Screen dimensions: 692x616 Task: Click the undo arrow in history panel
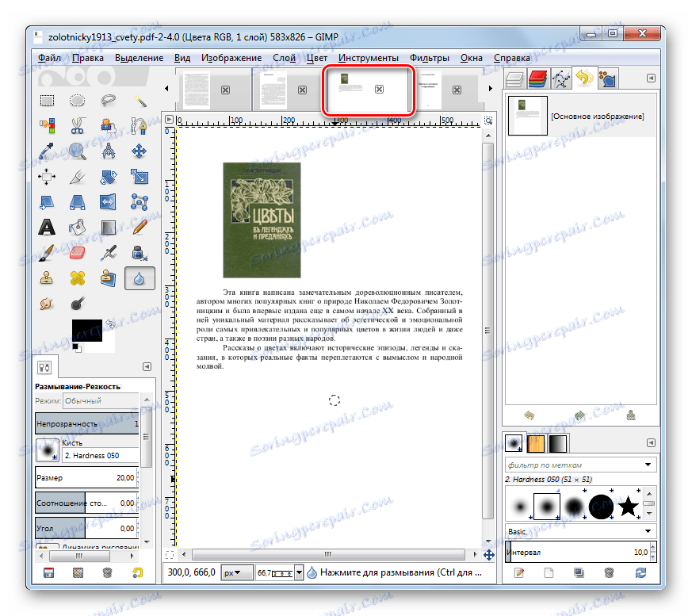[x=530, y=415]
